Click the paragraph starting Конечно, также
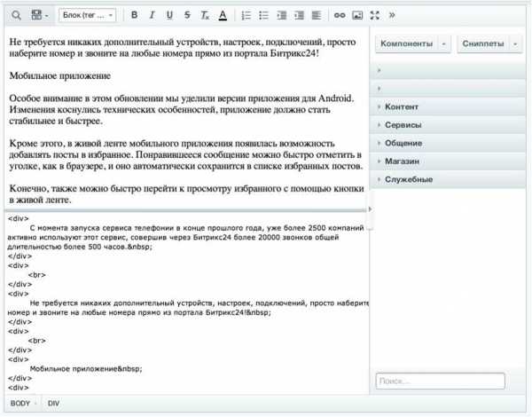This screenshot has width=532, height=417. (186, 194)
